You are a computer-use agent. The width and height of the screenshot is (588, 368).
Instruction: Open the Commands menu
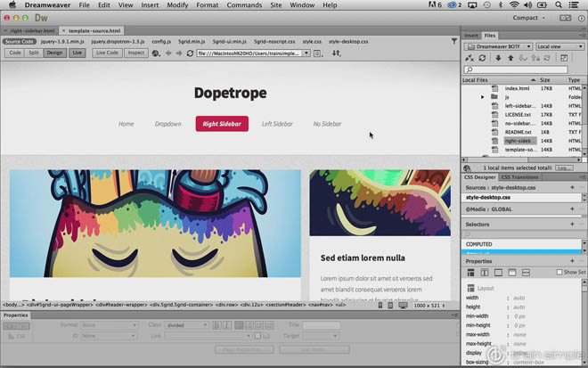pyautogui.click(x=244, y=4)
